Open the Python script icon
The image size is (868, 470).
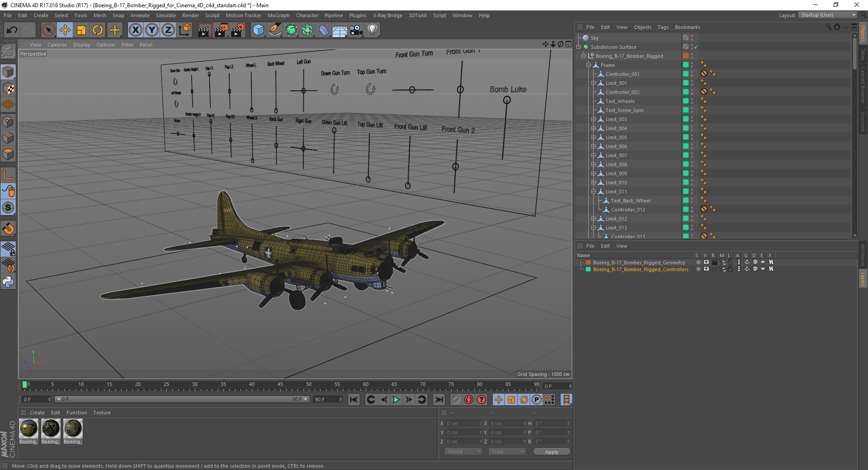click(8, 282)
